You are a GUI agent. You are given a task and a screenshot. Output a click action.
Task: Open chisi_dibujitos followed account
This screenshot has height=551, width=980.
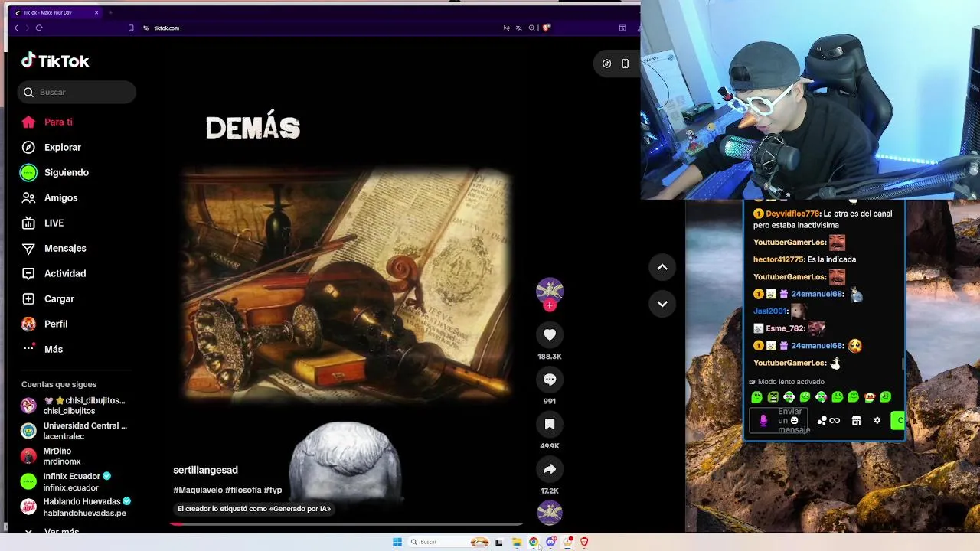pyautogui.click(x=74, y=406)
